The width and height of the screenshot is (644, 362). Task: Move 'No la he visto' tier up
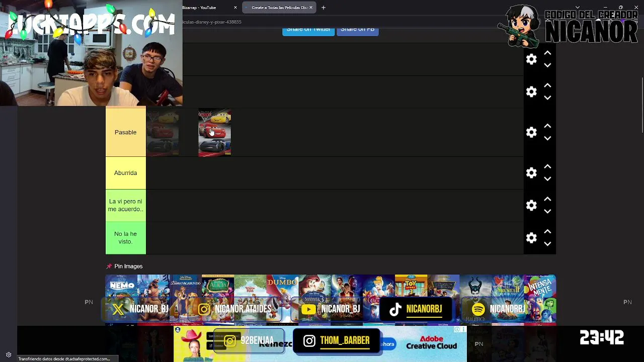(x=547, y=232)
